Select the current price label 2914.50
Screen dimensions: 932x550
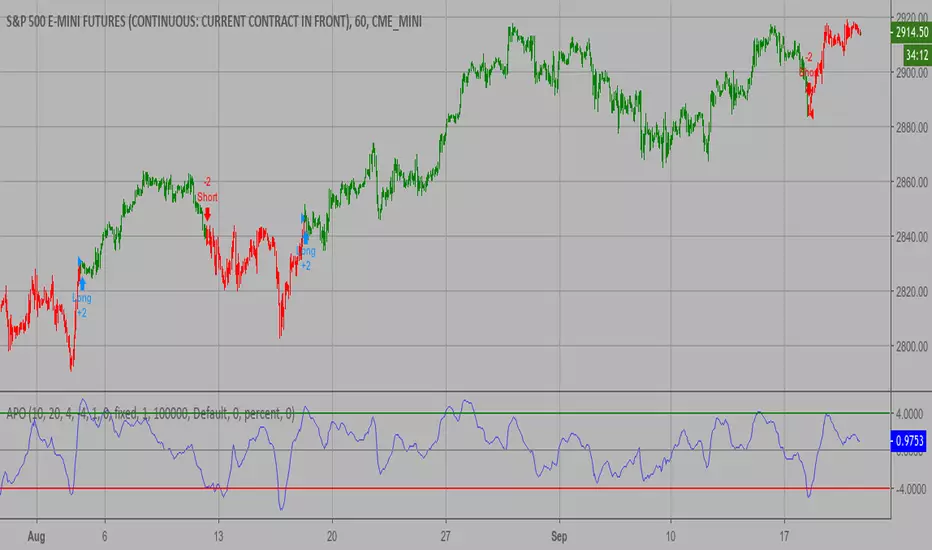(911, 32)
